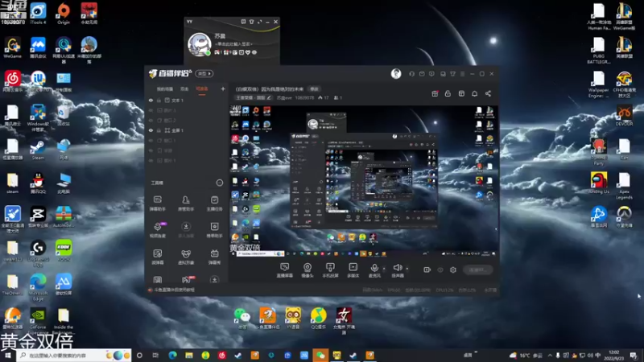Open 微信 WeChat desktop shortcut
644x362 pixels.
click(x=242, y=319)
